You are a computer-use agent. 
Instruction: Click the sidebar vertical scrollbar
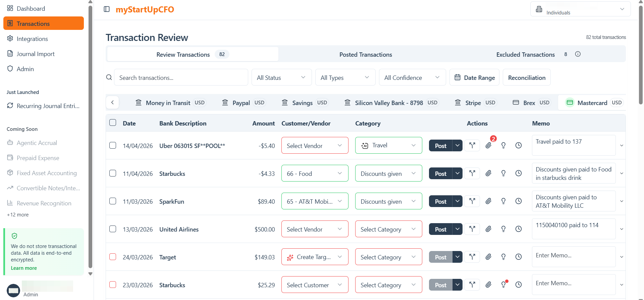[90, 138]
